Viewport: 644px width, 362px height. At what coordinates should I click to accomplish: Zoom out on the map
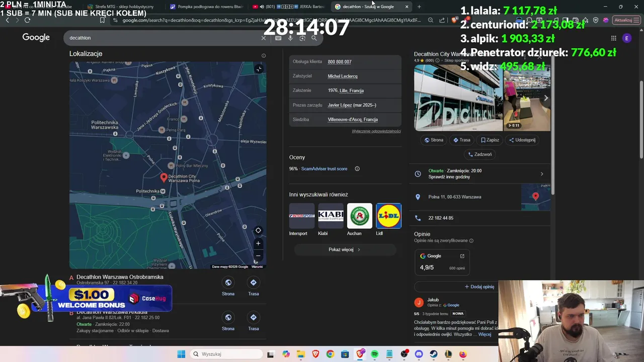pyautogui.click(x=258, y=255)
